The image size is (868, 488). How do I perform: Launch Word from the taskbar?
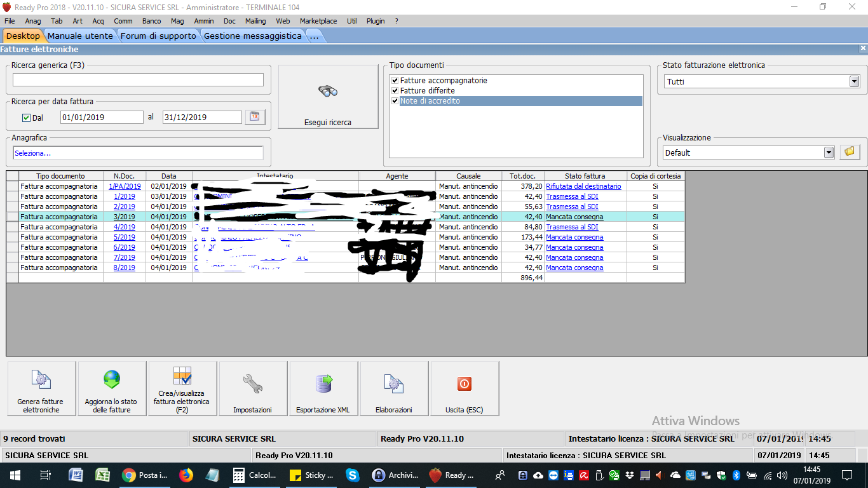coord(76,475)
